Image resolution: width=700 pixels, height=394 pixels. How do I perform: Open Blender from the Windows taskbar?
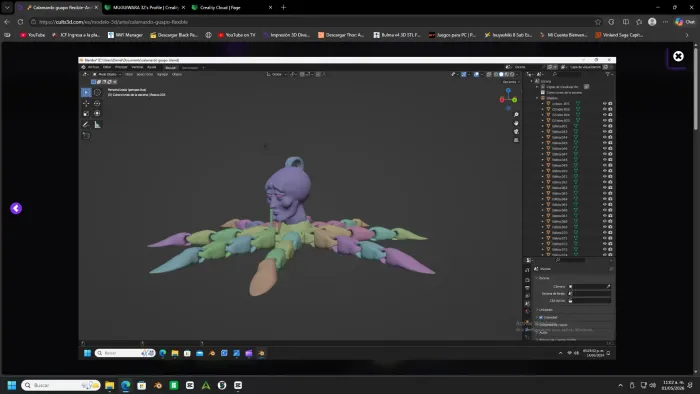pyautogui.click(x=158, y=385)
